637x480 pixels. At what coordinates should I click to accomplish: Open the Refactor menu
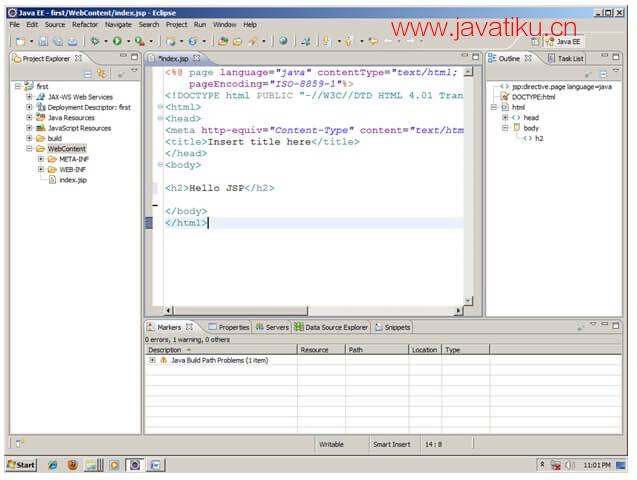click(85, 25)
